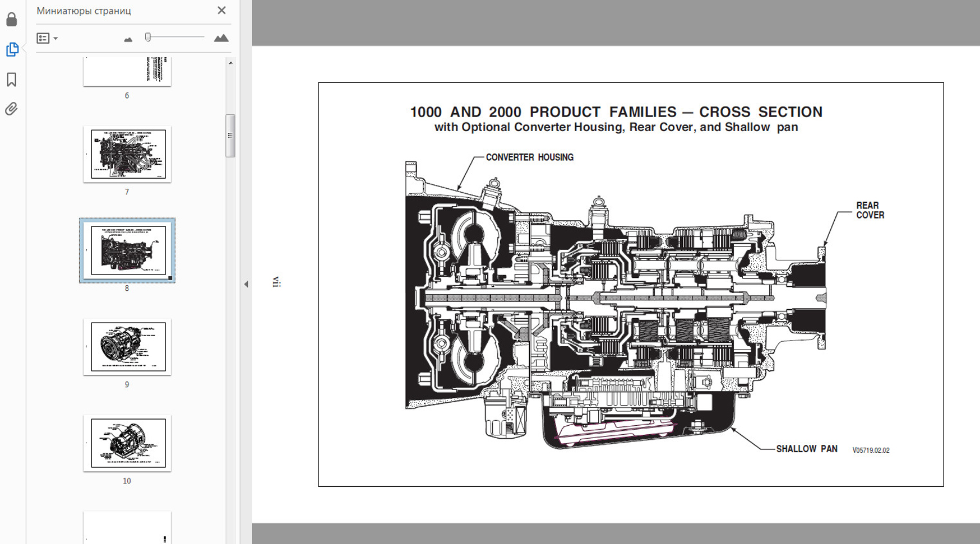Screen dimensions: 980x544
Task: Open the thumbnail options dropdown menu
Action: [x=47, y=38]
